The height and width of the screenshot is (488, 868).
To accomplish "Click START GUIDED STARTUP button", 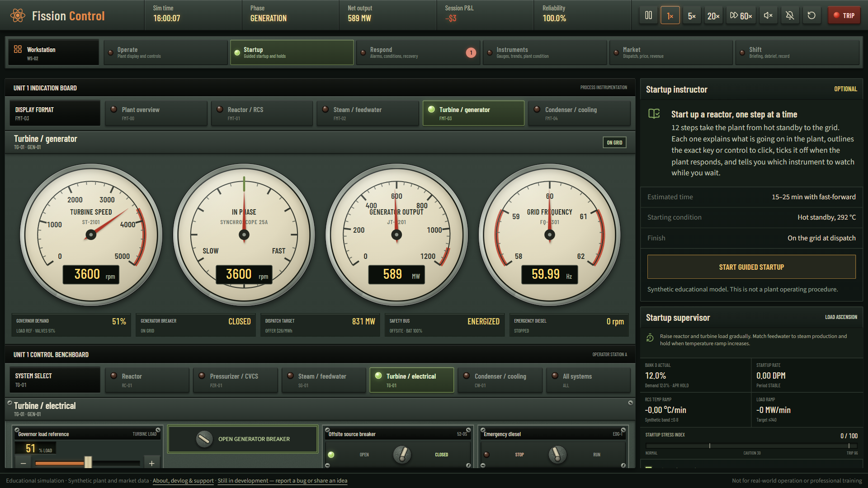I will (751, 267).
